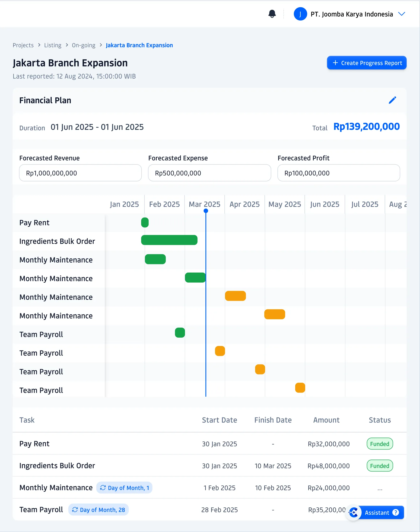This screenshot has width=420, height=532.
Task: Click the plus icon on Create Progress Report
Action: pos(335,63)
